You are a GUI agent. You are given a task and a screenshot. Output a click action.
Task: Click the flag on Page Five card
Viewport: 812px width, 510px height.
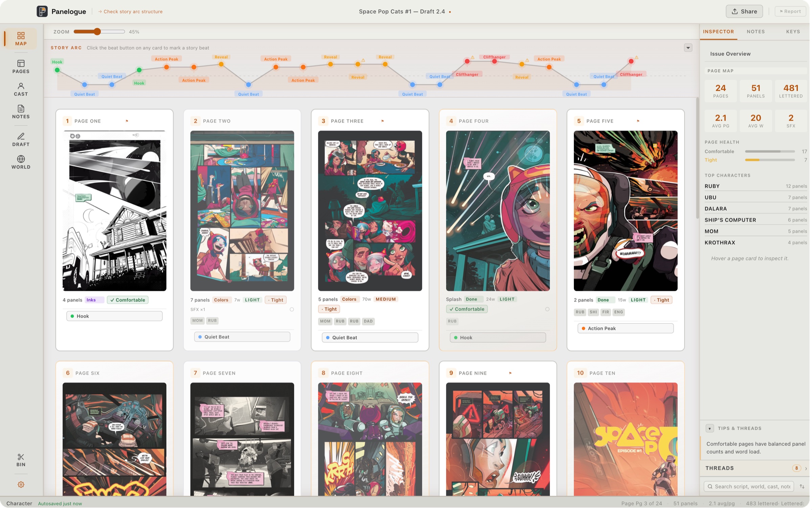[639, 121]
